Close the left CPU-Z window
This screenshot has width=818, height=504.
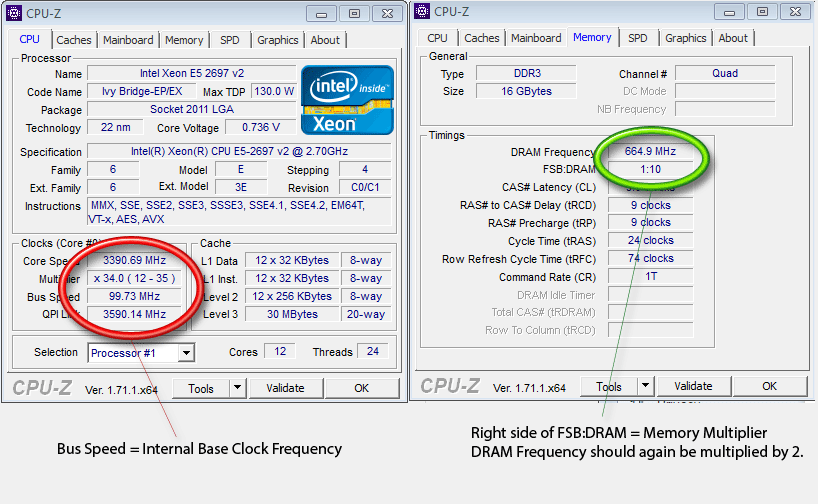coord(388,14)
